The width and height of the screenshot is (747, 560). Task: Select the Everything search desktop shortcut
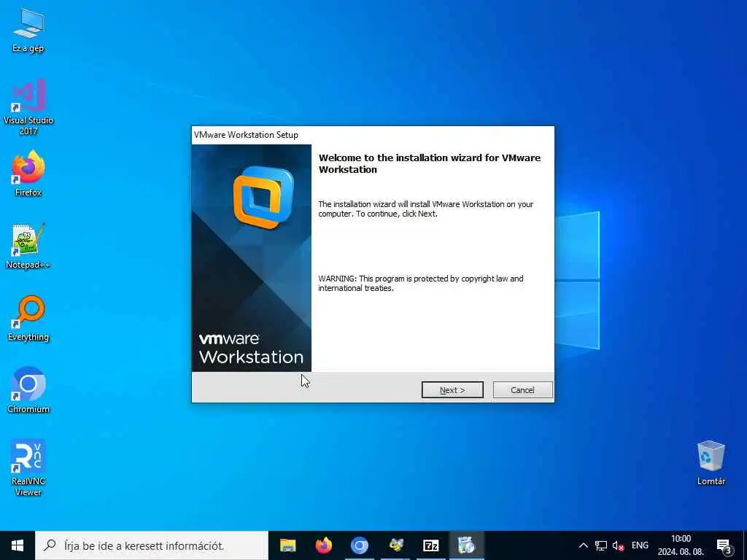click(28, 318)
